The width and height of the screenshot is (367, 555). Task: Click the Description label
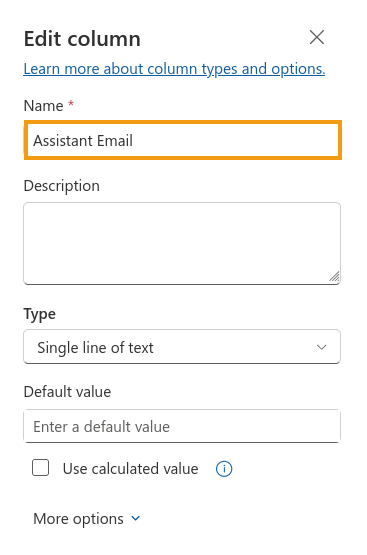pos(62,186)
